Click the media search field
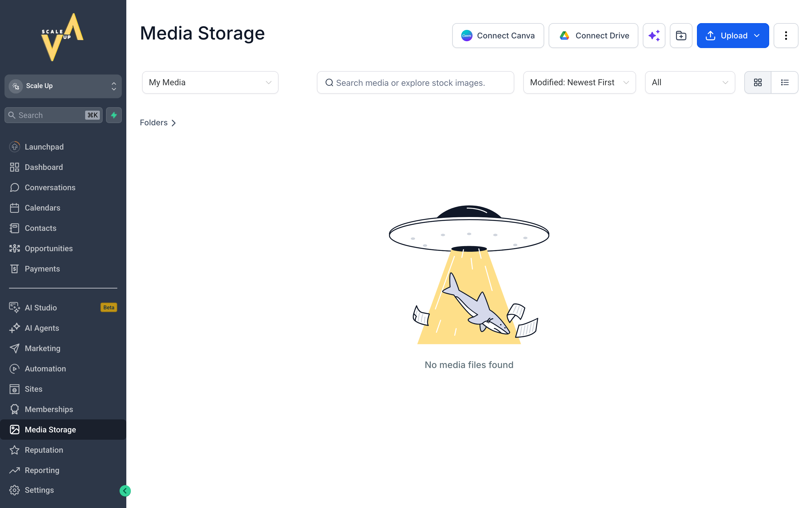This screenshot has width=812, height=508. (415, 82)
